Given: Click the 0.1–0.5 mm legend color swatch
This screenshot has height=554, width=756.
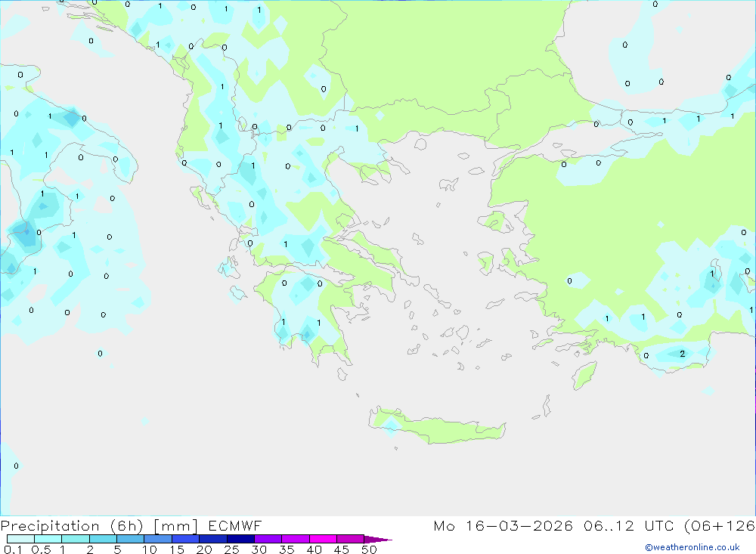Looking at the screenshot, I should (x=20, y=539).
